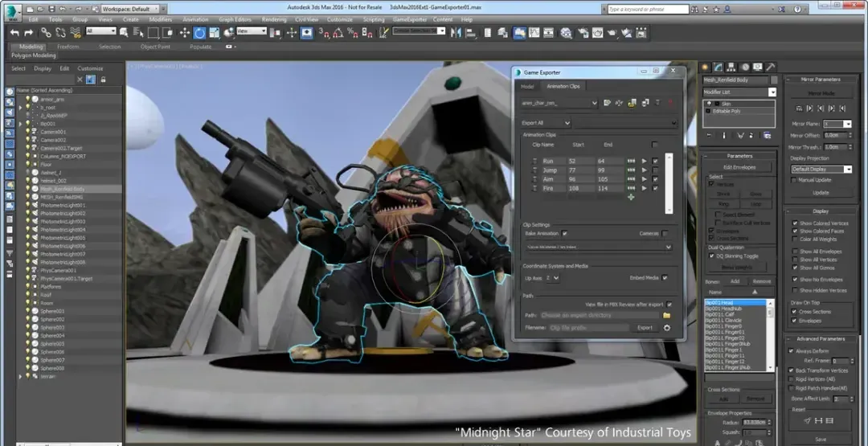Click the Remove bones button
The image size is (868, 446).
(x=762, y=281)
